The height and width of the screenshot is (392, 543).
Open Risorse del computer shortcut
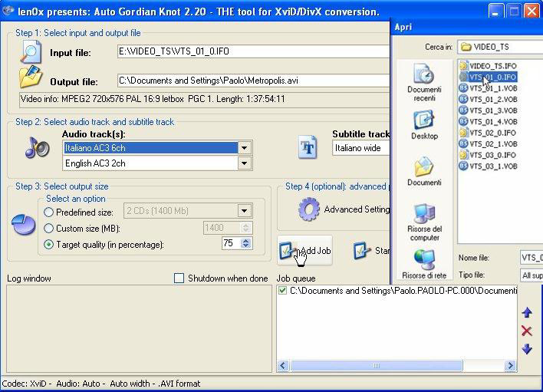pyautogui.click(x=423, y=222)
